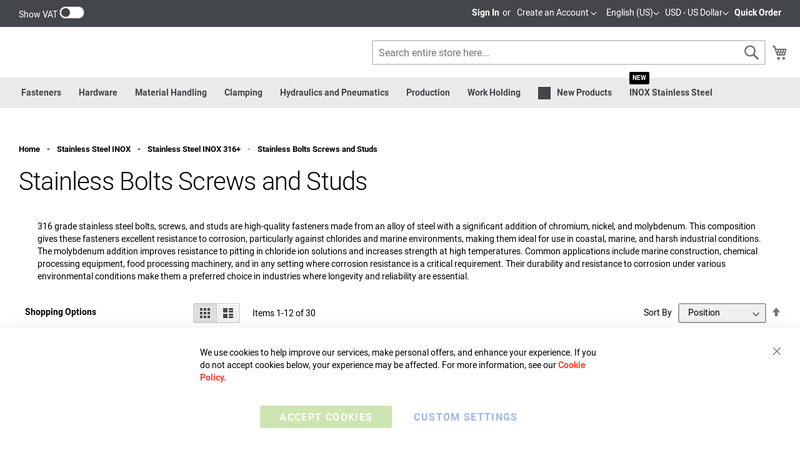Open the Sort By Position dropdown
Screen dimensions: 800x450
tap(721, 313)
